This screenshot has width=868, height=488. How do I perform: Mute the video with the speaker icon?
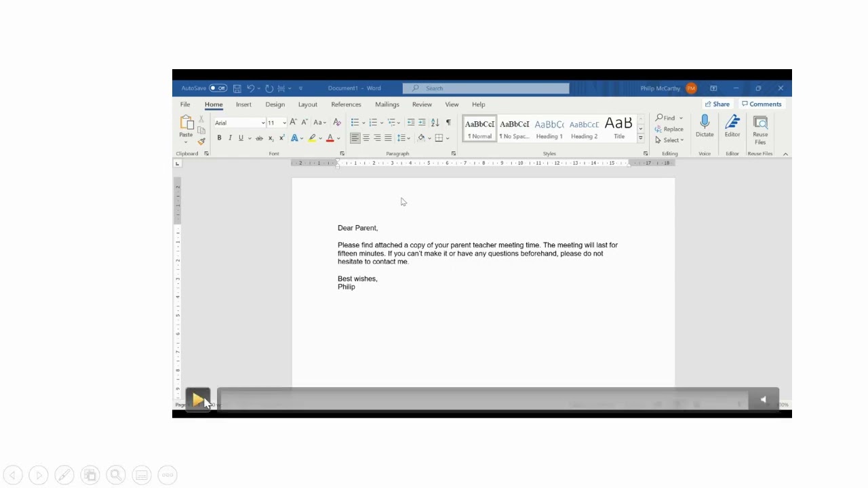pos(763,400)
